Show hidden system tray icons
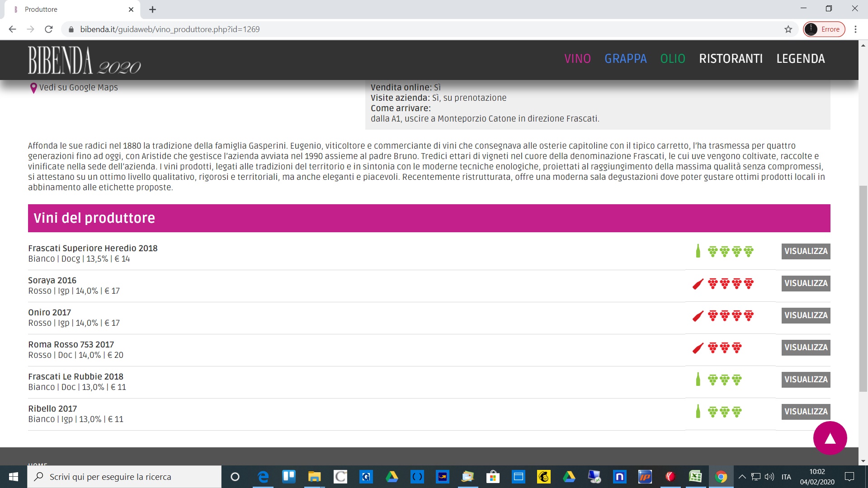Image resolution: width=868 pixels, height=488 pixels. click(x=742, y=477)
